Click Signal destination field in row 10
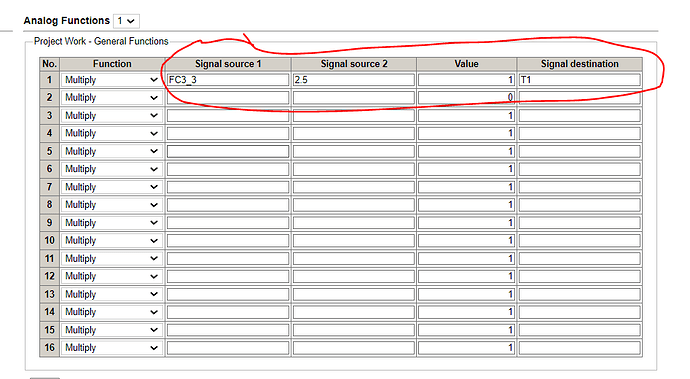This screenshot has width=690, height=379. [579, 240]
